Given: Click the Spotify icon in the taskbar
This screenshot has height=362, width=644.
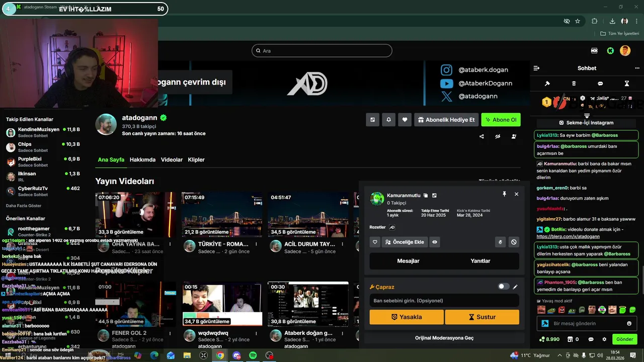Looking at the screenshot, I should 253,355.
